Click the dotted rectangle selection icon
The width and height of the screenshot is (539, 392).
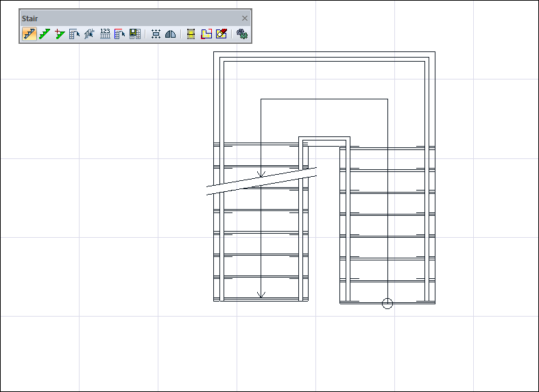(x=156, y=34)
